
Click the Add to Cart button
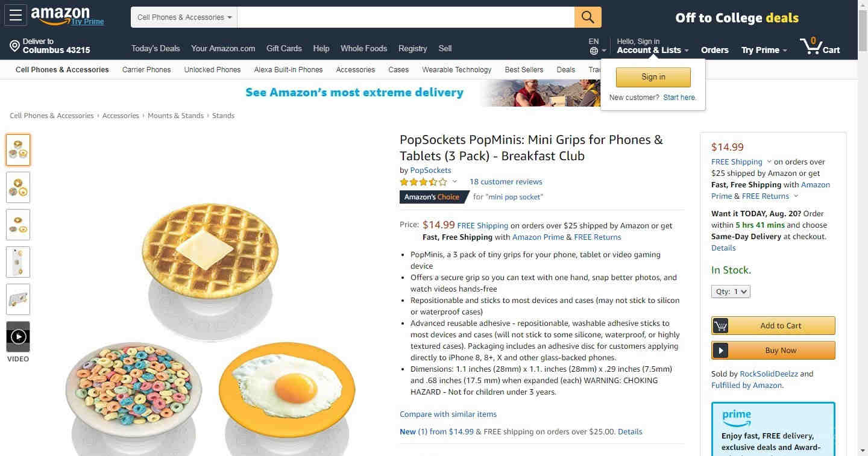[x=773, y=325]
